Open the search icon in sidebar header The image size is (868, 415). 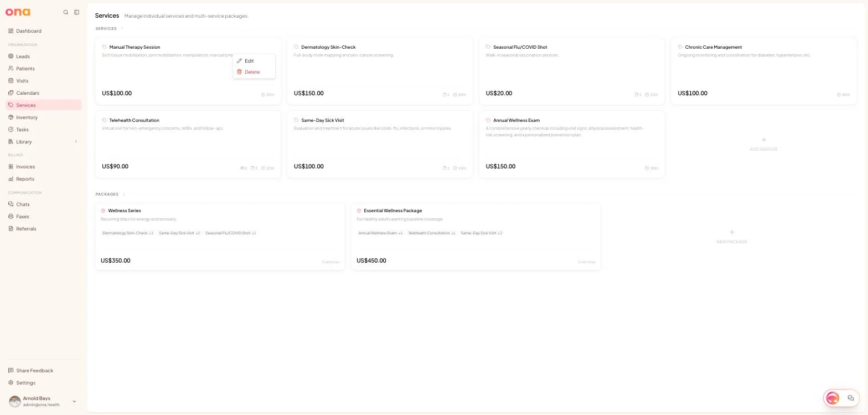66,12
